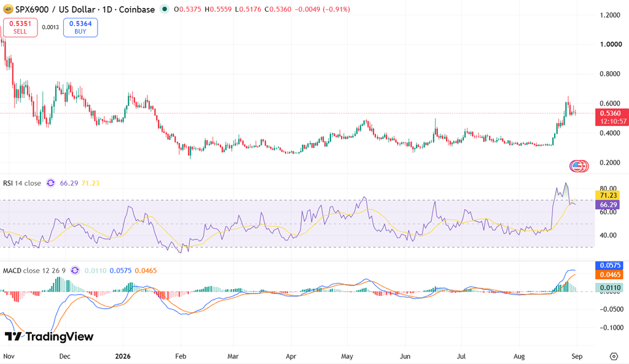Click the 1.2000 price axis label
The width and height of the screenshot is (629, 364).
click(x=610, y=15)
